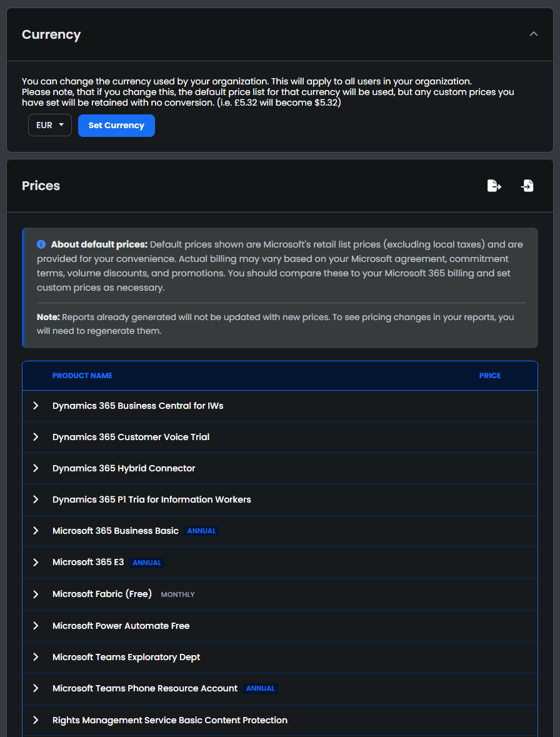The width and height of the screenshot is (560, 737).
Task: Expand Dynamics 365 P1 Tria for Information Workers
Action: tap(36, 499)
